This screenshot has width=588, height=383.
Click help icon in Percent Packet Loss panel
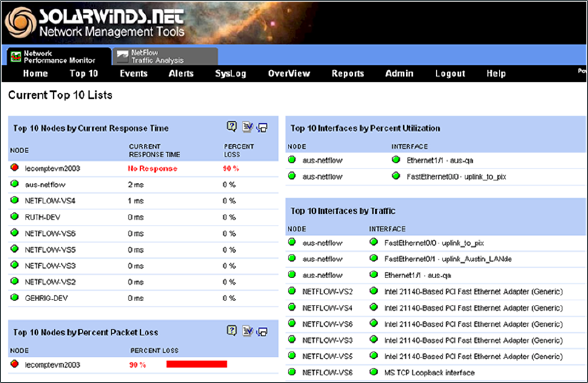coord(231,331)
